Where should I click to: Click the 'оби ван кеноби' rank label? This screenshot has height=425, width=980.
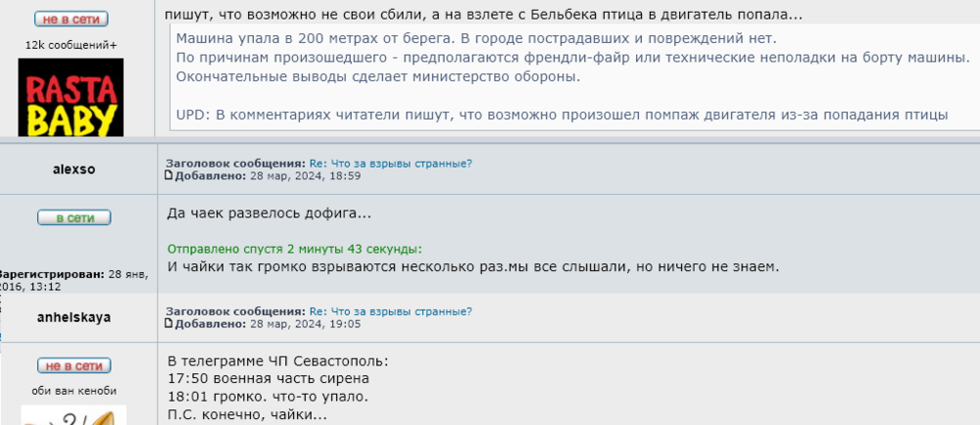73,391
